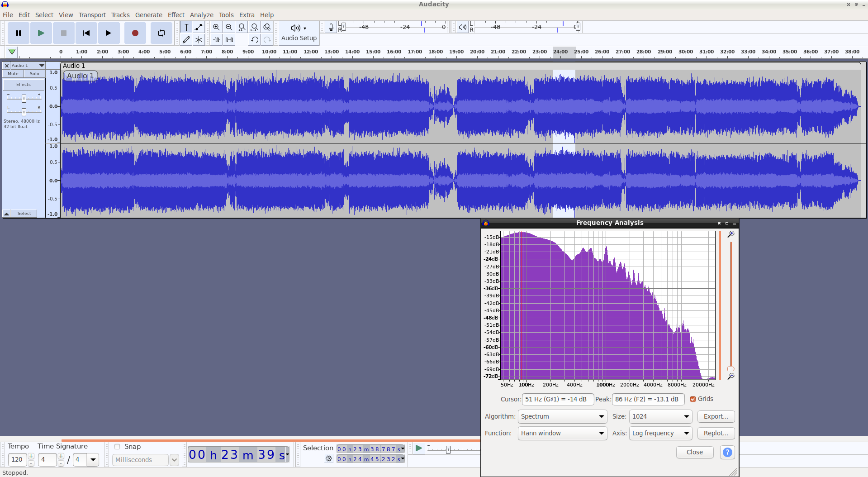
Task: Click the Audio 1 gain slider
Action: point(24,98)
